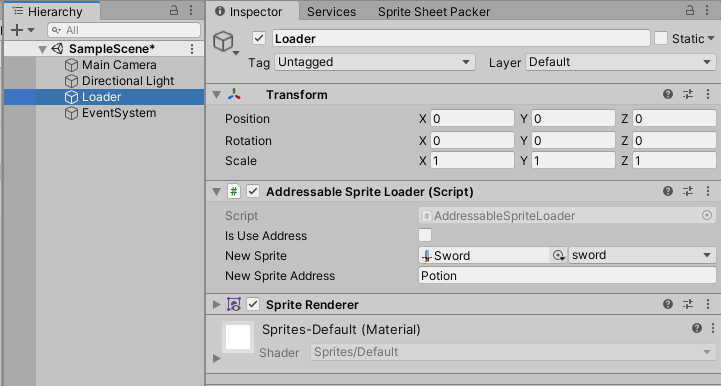Screen dimensions: 721x386
Task: Click the New Sprite Sword reference field
Action: (x=484, y=255)
